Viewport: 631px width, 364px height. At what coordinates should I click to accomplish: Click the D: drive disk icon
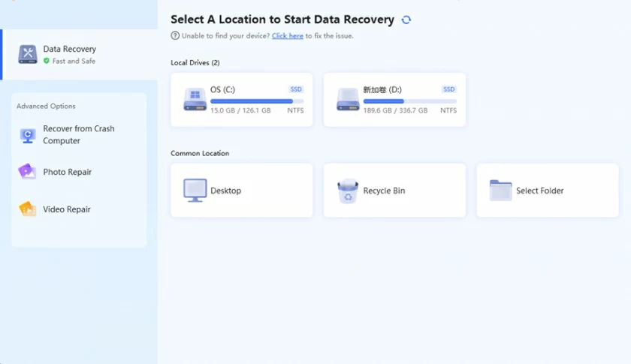click(x=348, y=99)
